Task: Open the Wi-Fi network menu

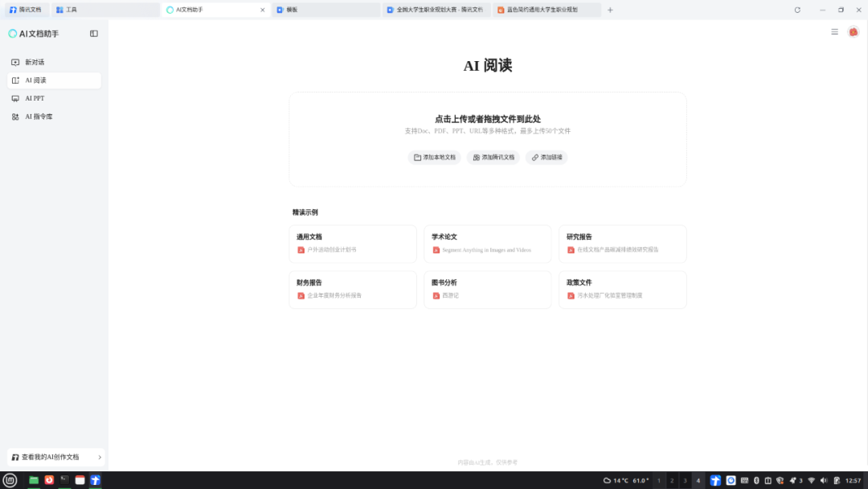Action: (x=812, y=481)
